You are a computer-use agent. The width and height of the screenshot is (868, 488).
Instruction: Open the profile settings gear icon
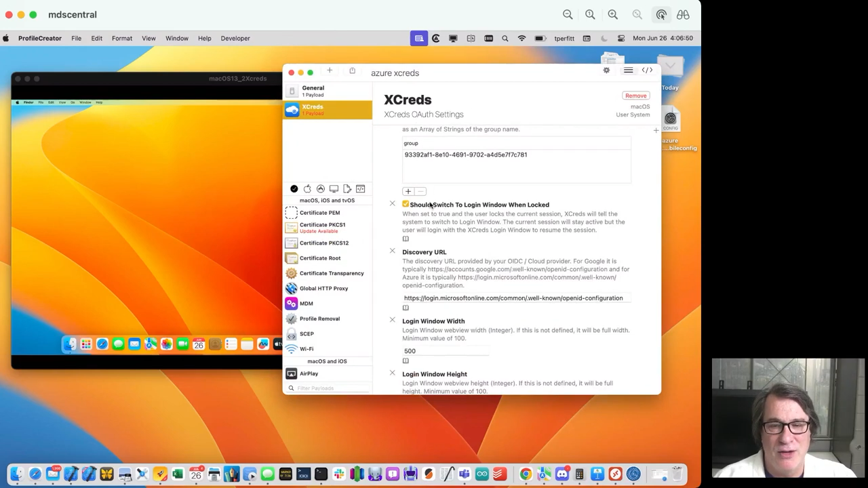(x=606, y=70)
